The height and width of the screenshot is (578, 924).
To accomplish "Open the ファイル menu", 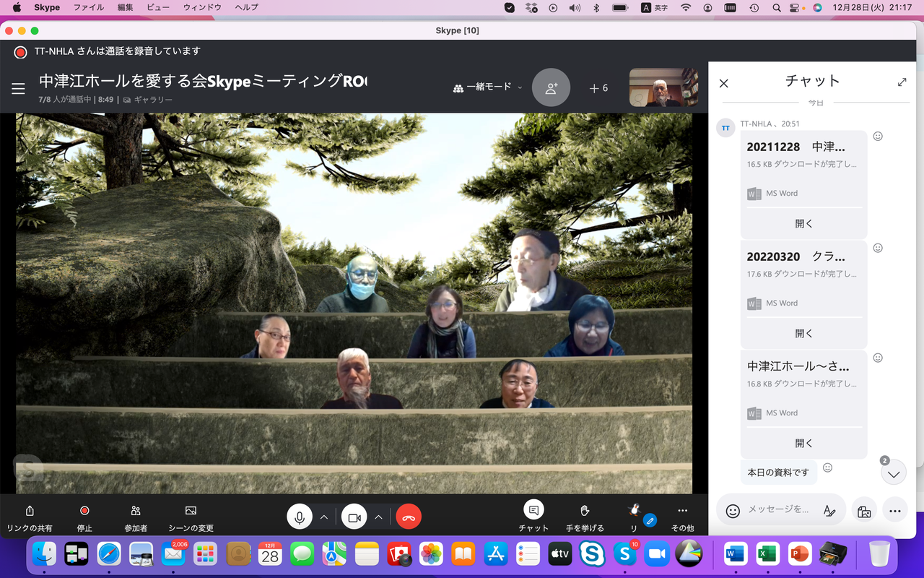I will tap(89, 8).
